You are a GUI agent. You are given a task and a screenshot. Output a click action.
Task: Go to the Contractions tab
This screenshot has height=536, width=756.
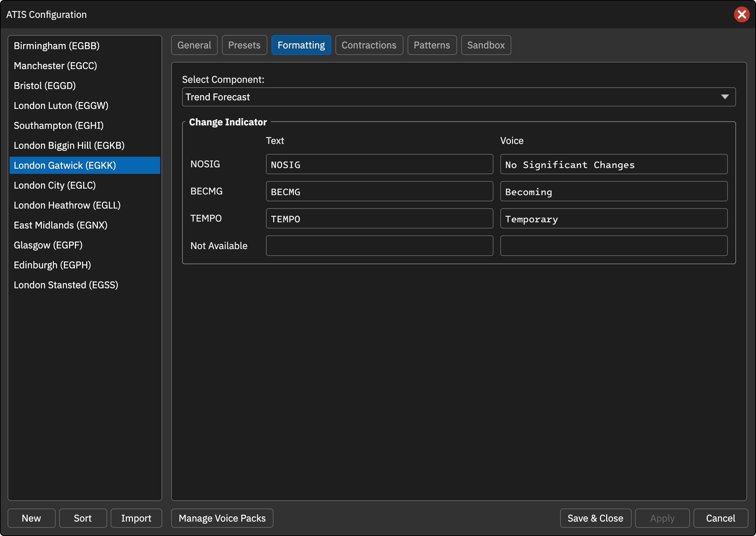pos(369,45)
